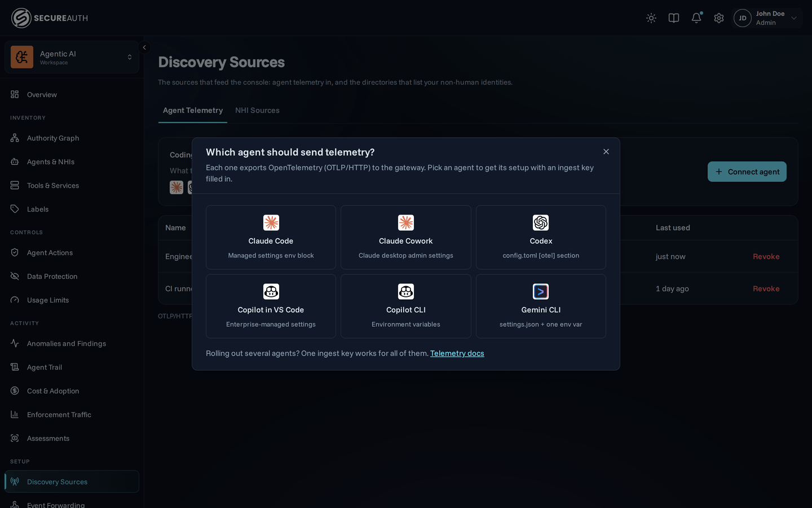View Anomalies and Findings
The height and width of the screenshot is (508, 812).
coord(72,343)
